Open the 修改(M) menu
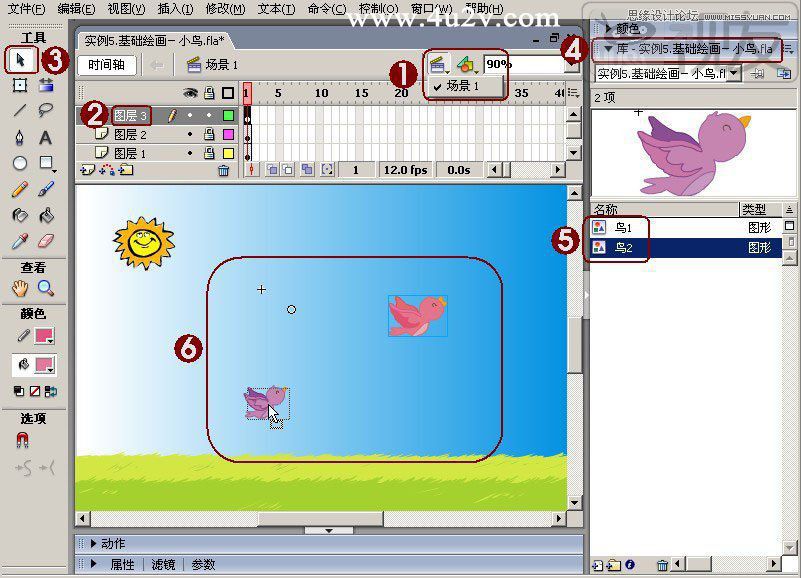This screenshot has width=801, height=578. [x=225, y=9]
